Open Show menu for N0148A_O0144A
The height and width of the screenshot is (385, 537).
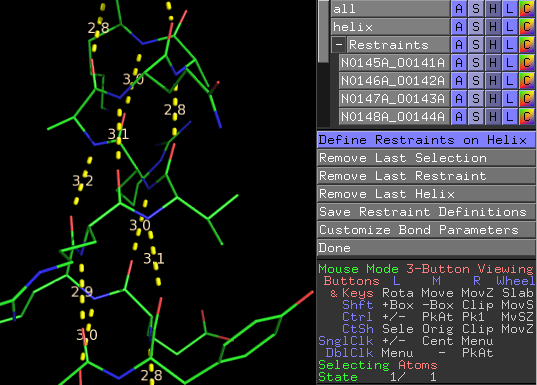[476, 116]
